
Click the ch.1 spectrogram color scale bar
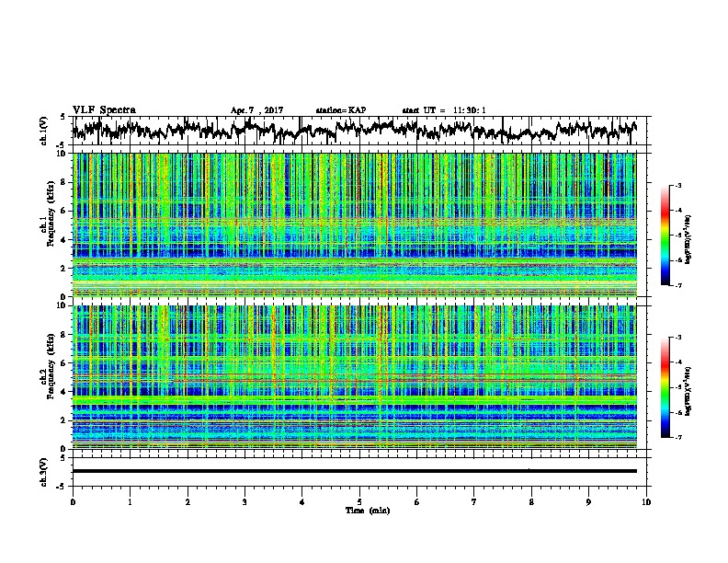[x=665, y=236]
